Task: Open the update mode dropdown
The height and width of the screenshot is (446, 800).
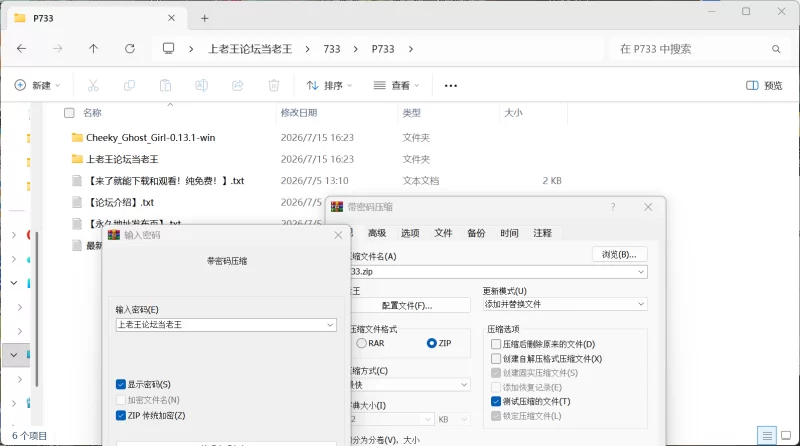Action: coord(641,304)
